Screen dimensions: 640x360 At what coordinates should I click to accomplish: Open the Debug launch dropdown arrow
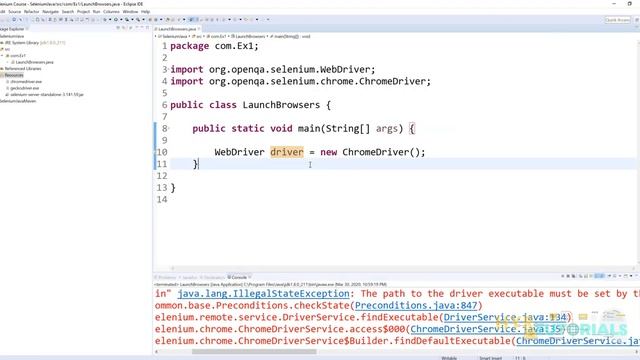pyautogui.click(x=110, y=19)
